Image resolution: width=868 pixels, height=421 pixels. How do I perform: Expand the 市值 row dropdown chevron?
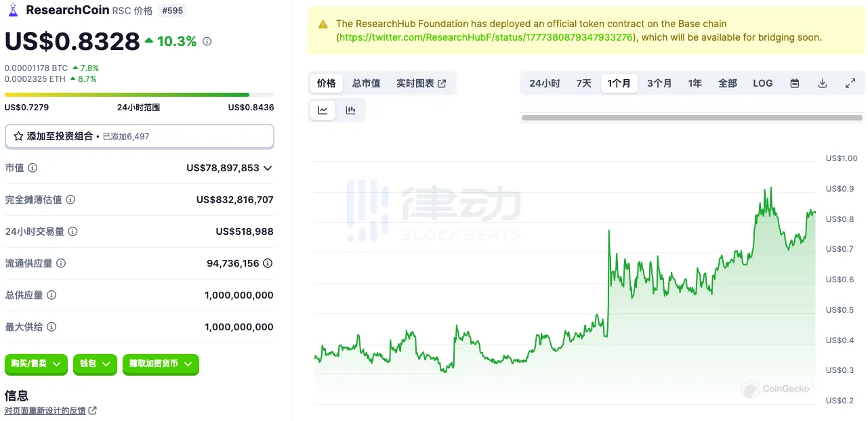point(268,168)
